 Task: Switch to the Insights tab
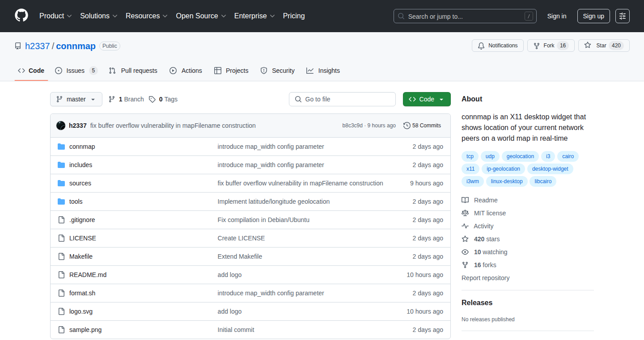tap(323, 71)
